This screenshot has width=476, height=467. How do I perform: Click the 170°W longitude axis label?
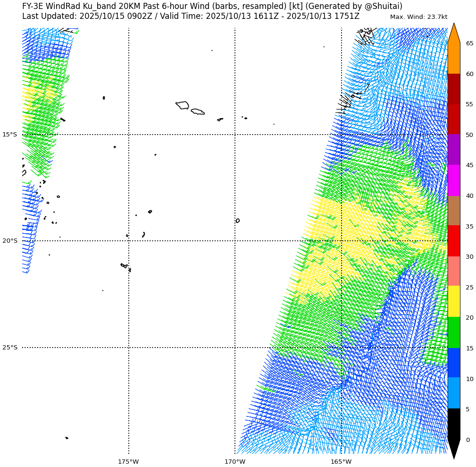(235, 461)
